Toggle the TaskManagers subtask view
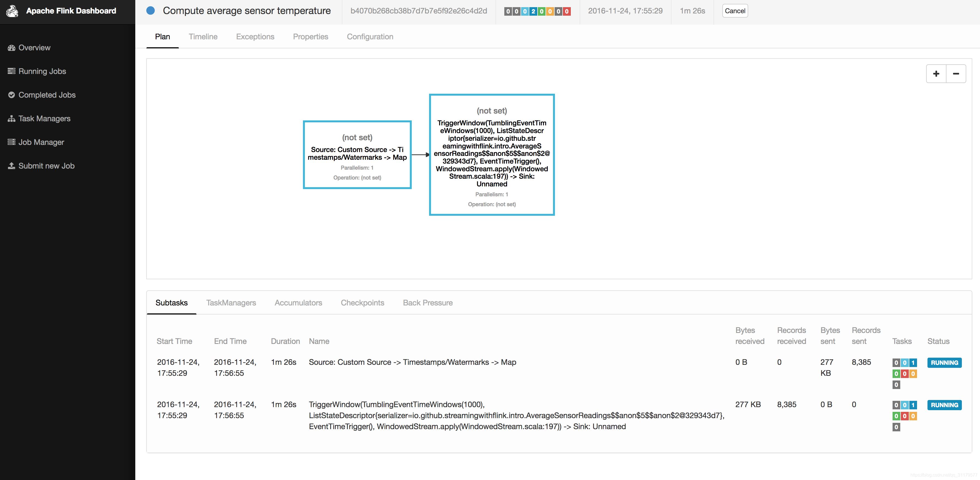This screenshot has width=980, height=480. (x=231, y=302)
